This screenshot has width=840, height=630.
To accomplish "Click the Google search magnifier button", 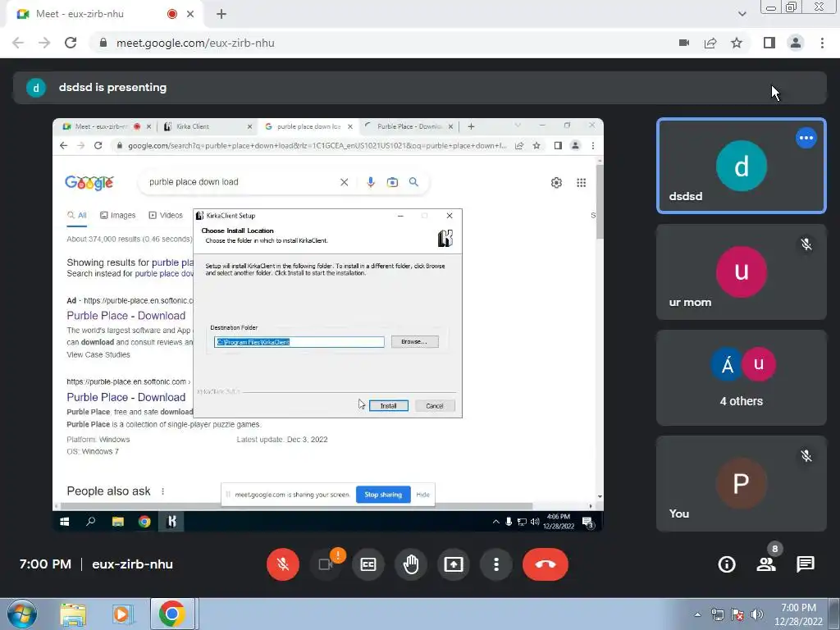I will pyautogui.click(x=413, y=182).
